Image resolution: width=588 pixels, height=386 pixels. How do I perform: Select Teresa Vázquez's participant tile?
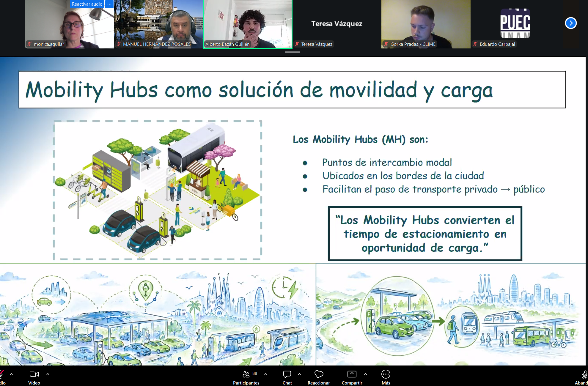[337, 24]
